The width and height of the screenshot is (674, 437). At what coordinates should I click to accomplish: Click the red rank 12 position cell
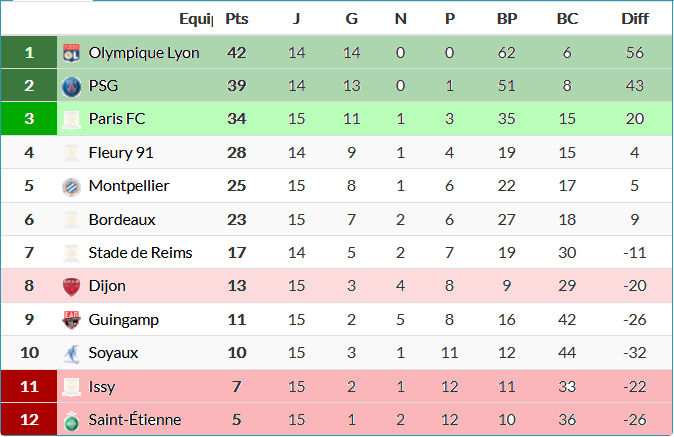(29, 420)
